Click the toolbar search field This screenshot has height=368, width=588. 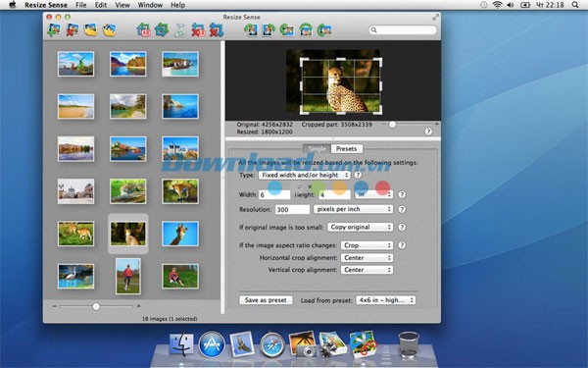click(x=403, y=29)
